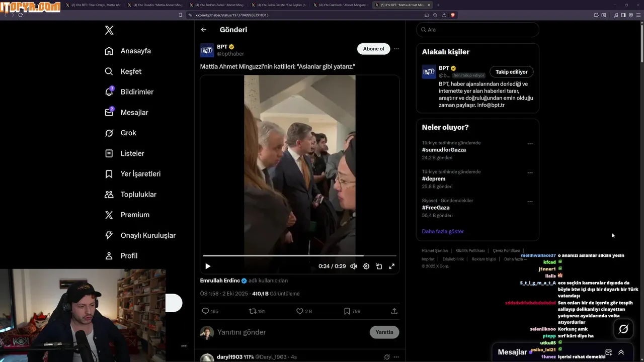
Task: Click the back arrow beside Gönderi
Action: coord(204,30)
